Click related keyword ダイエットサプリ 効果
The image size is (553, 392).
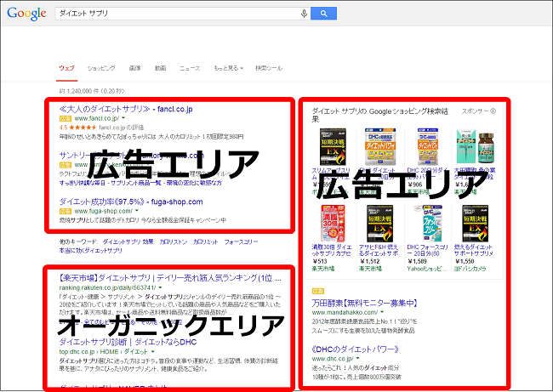(128, 241)
